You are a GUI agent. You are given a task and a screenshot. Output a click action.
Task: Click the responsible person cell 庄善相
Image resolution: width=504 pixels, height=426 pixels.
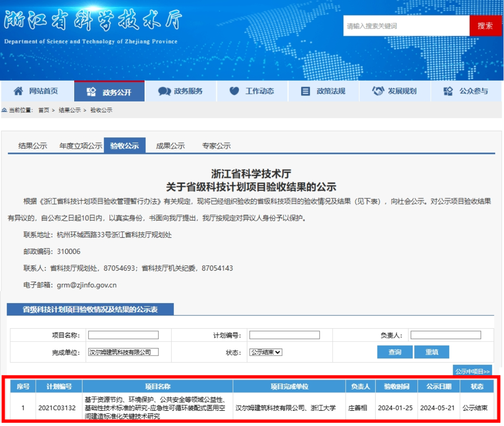point(358,408)
